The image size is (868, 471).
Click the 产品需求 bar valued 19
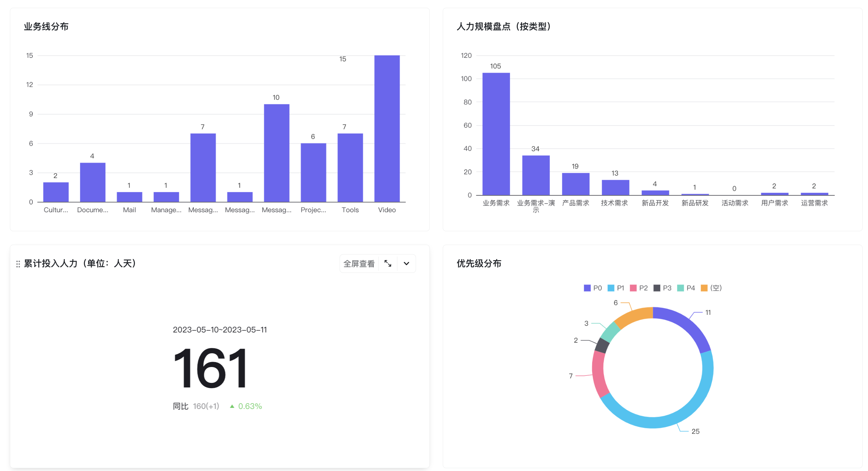tap(576, 184)
